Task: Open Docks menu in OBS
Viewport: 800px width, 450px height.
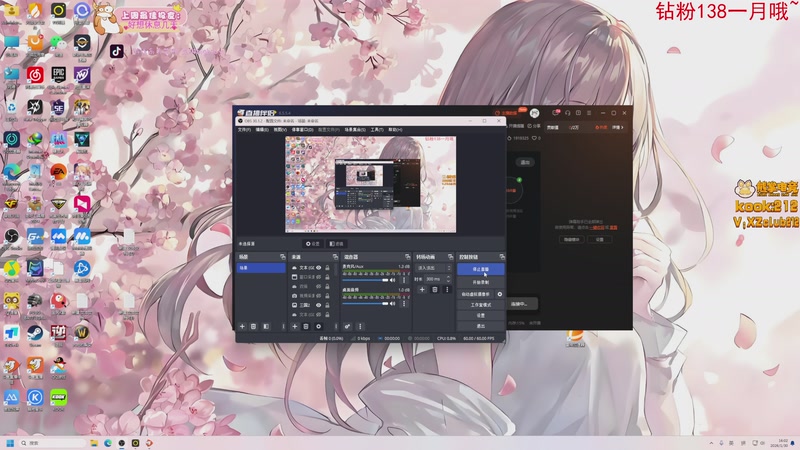Action: coord(302,130)
